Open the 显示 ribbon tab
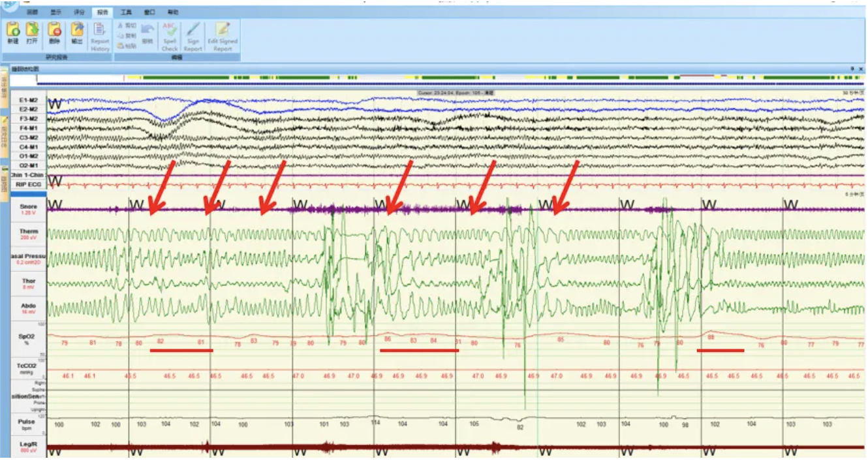Image resolution: width=868 pixels, height=461 pixels. click(56, 12)
